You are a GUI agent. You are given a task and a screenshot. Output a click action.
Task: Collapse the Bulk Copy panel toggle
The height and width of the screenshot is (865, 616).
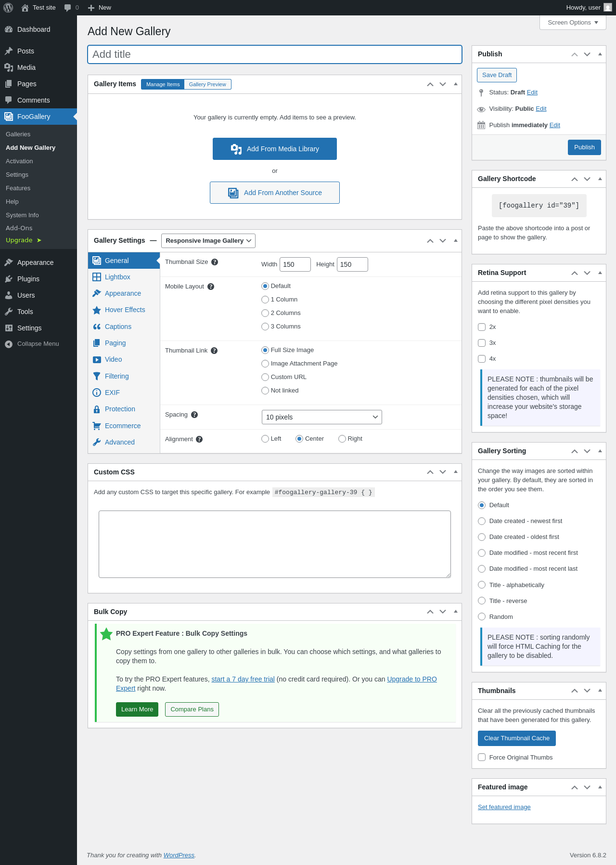pyautogui.click(x=455, y=612)
